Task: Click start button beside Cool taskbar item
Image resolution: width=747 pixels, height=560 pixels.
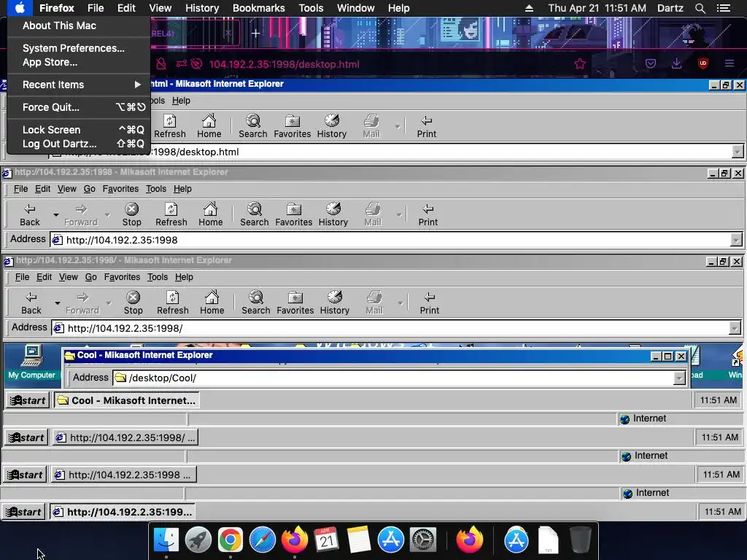Action: [x=28, y=400]
